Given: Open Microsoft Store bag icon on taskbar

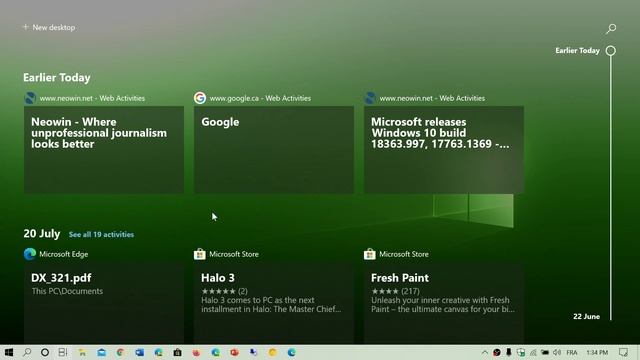Looking at the screenshot, I should pyautogui.click(x=178, y=352).
